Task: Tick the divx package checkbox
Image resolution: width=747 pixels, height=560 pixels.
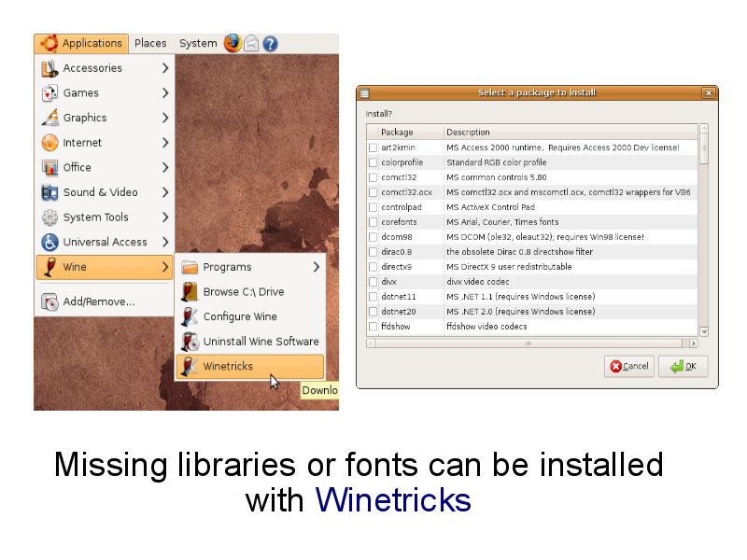Action: (x=373, y=282)
